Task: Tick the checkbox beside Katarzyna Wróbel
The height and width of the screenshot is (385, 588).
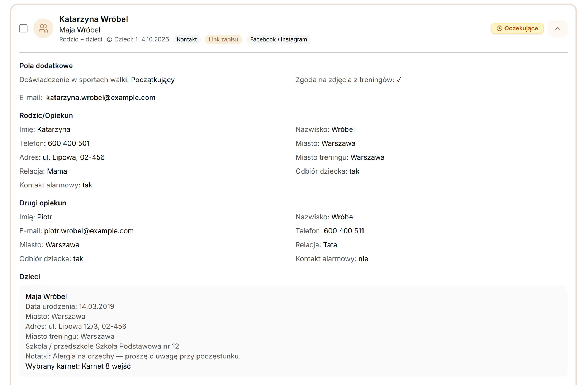Action: pyautogui.click(x=23, y=28)
